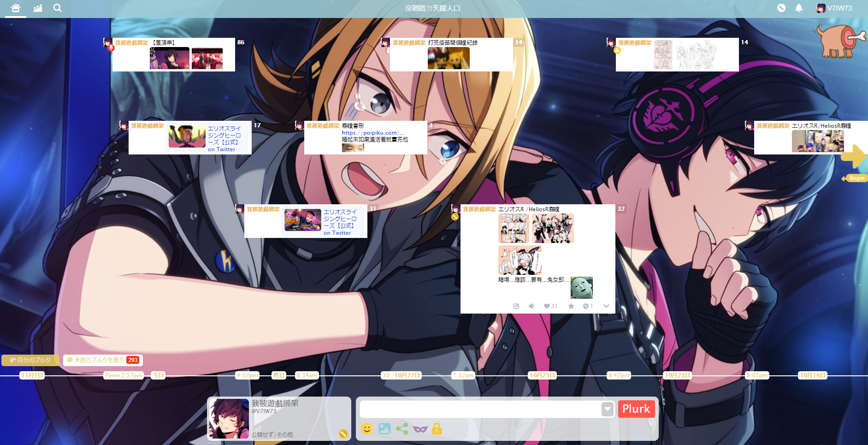This screenshot has height=445, width=868.
Task: Click the pin badge on pinned plurk
Action: [x=111, y=47]
